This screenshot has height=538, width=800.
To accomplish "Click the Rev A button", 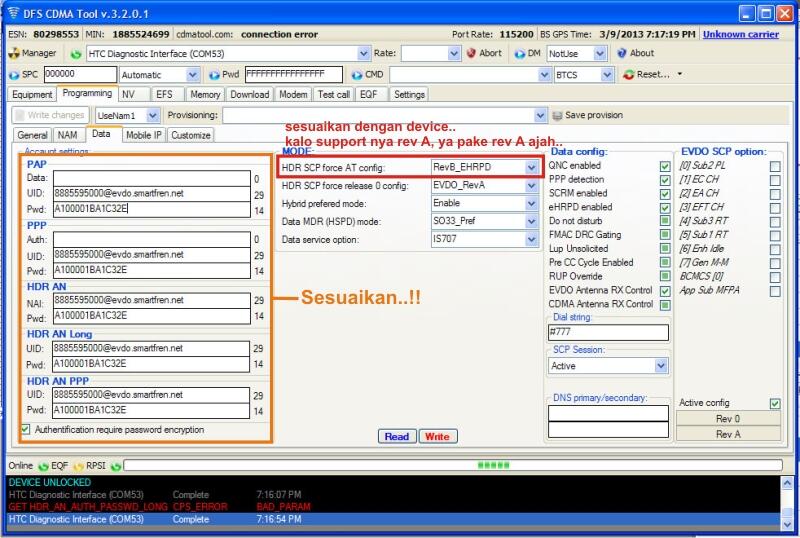I will point(728,434).
